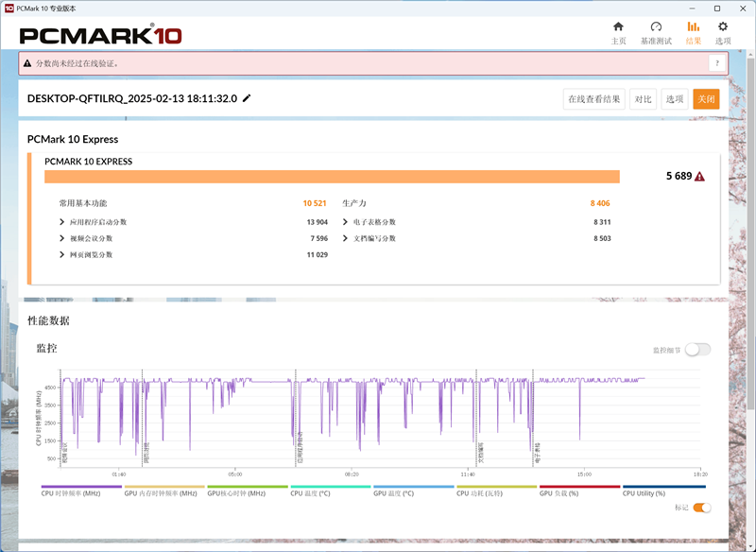Viewport: 756px width, 552px height.
Task: Click the compare (对比) button
Action: pyautogui.click(x=643, y=99)
